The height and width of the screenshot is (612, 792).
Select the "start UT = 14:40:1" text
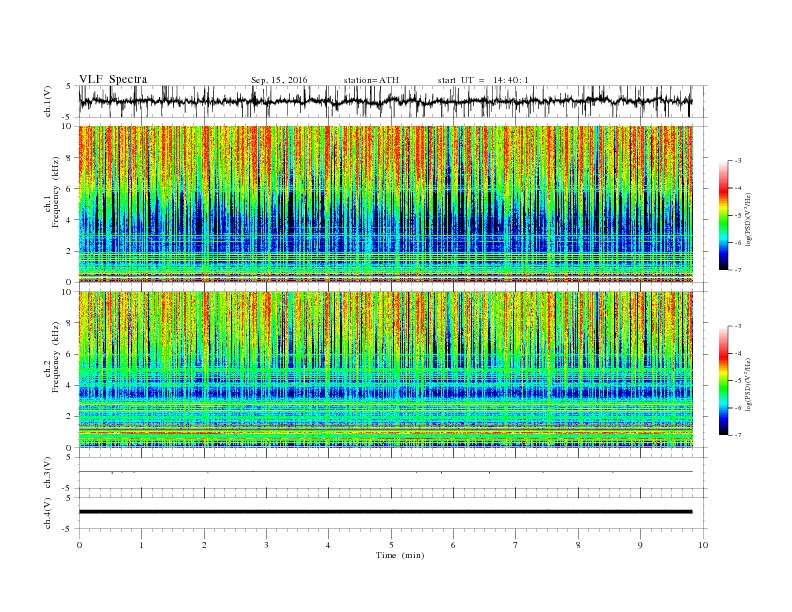pyautogui.click(x=483, y=80)
